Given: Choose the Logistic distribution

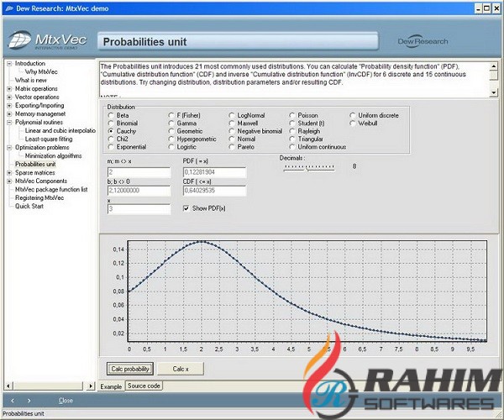Looking at the screenshot, I should point(182,147).
